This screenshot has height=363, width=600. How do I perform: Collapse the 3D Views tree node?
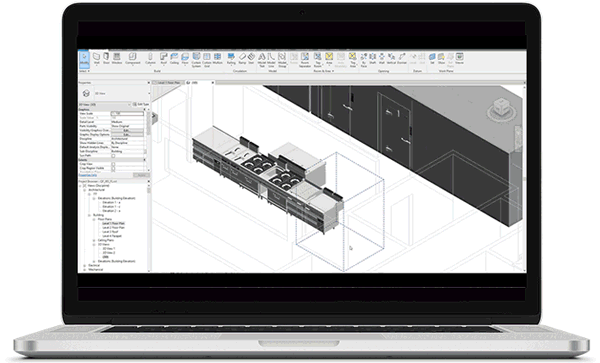pos(94,244)
